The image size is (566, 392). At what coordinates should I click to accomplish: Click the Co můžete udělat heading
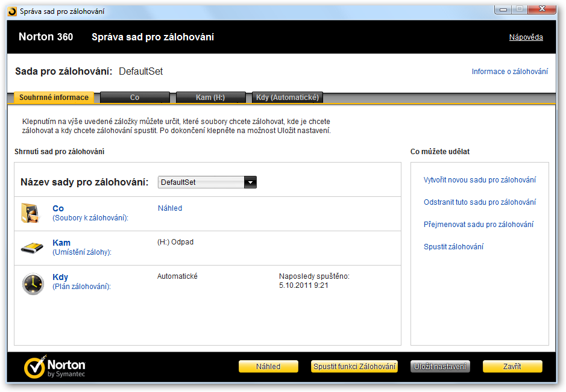tap(440, 152)
